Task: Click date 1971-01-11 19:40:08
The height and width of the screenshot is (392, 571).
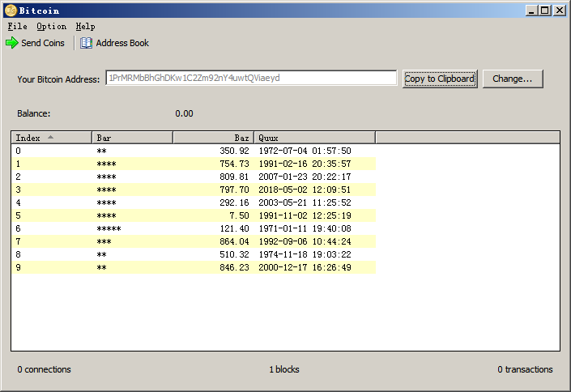Action: coord(305,228)
